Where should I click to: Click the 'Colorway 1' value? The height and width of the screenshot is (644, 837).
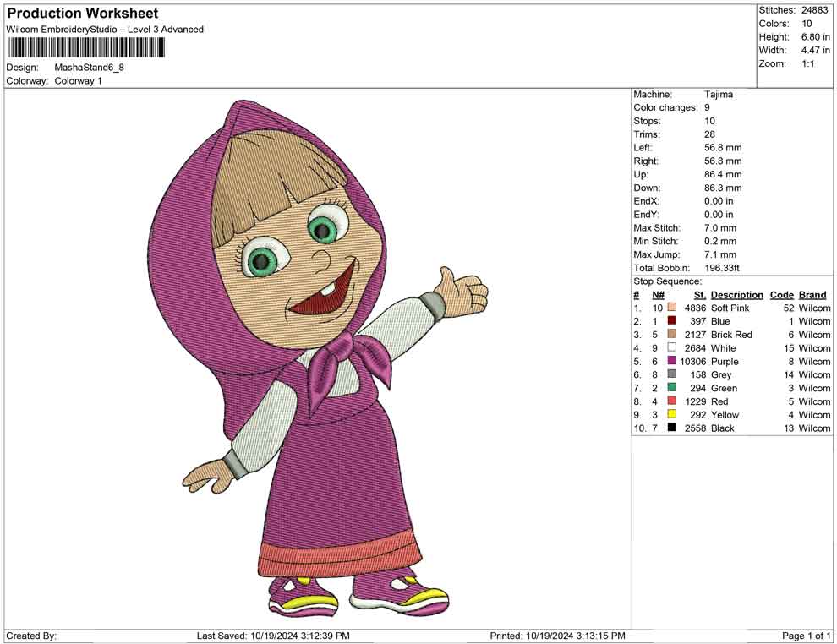(78, 80)
